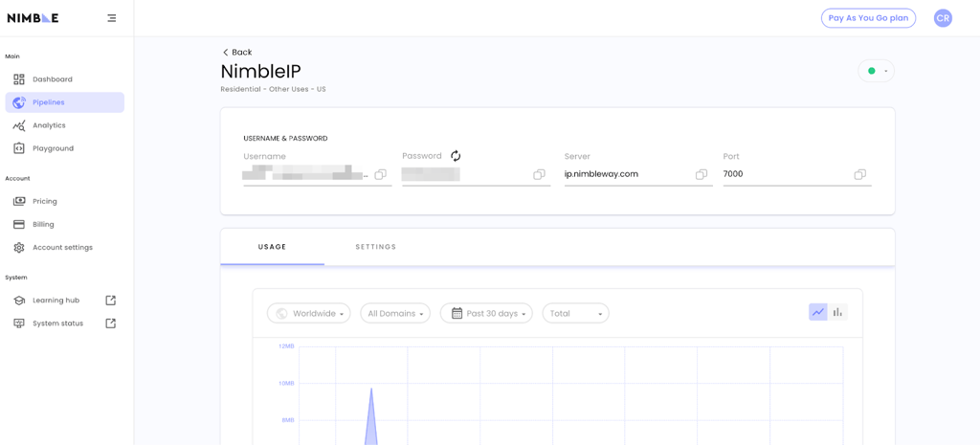Open Billing page from sidebar
This screenshot has height=445, width=980.
pyautogui.click(x=65, y=224)
